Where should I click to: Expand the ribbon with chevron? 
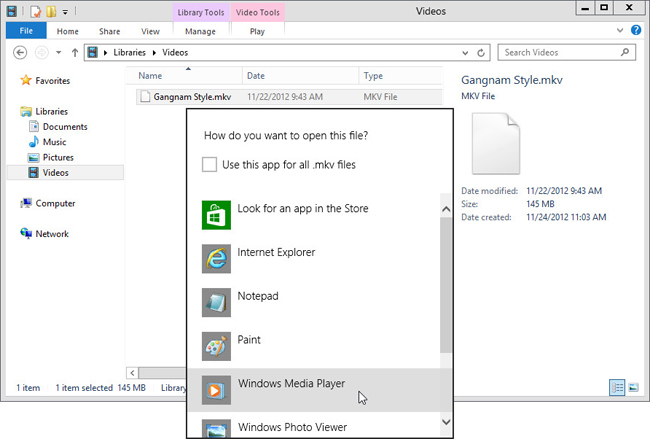(620, 30)
